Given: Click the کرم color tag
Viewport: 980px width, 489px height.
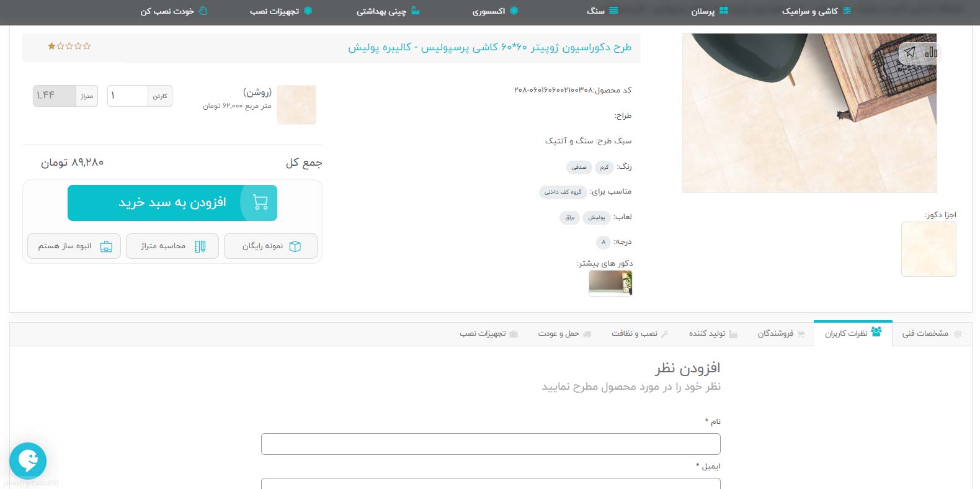Looking at the screenshot, I should [x=604, y=168].
